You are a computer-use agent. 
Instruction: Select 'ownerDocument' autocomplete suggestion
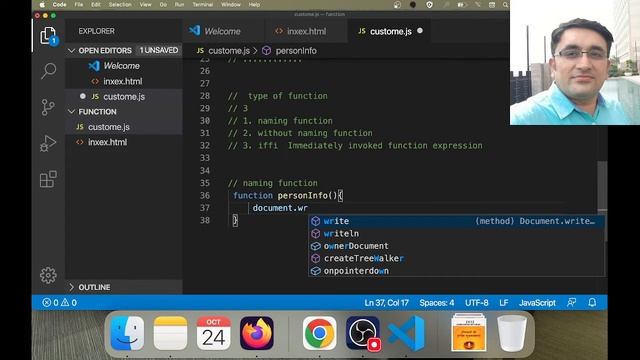click(456, 246)
